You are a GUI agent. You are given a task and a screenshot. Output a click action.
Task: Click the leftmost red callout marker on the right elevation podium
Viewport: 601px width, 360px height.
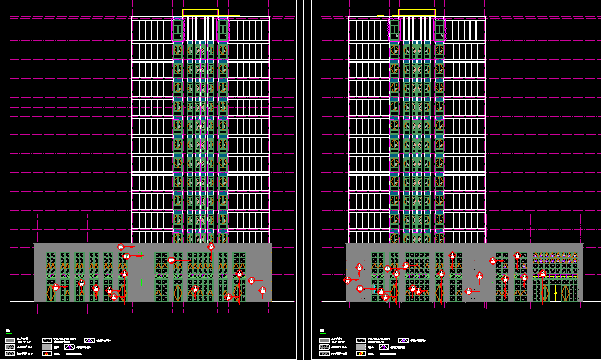(347, 281)
